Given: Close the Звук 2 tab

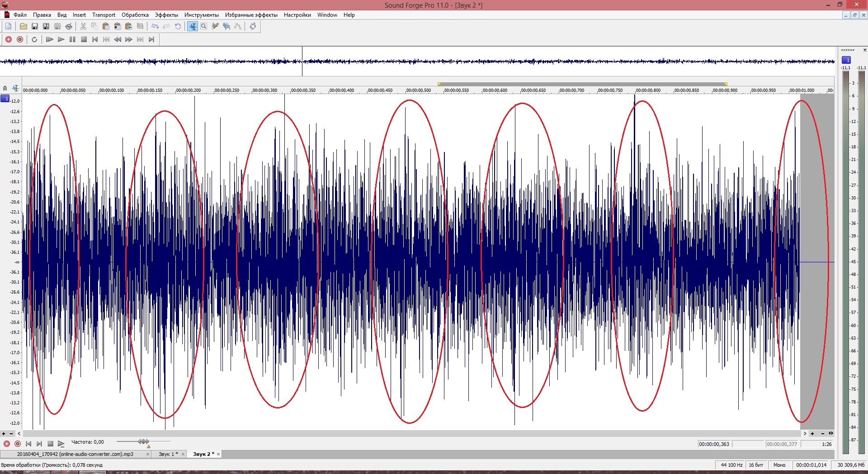Looking at the screenshot, I should 218,454.
